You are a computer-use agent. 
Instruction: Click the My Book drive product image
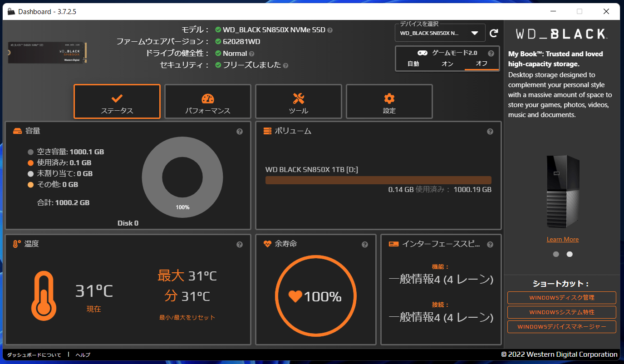(x=563, y=192)
